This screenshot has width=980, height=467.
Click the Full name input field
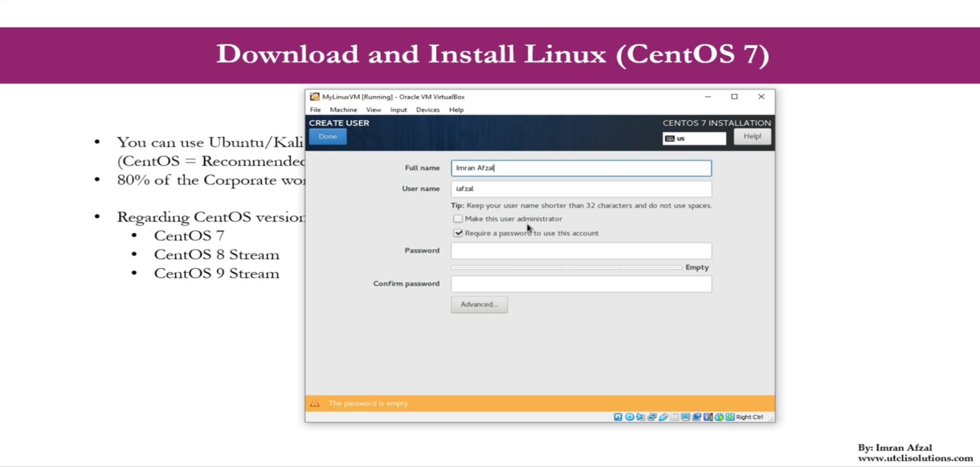click(x=581, y=168)
